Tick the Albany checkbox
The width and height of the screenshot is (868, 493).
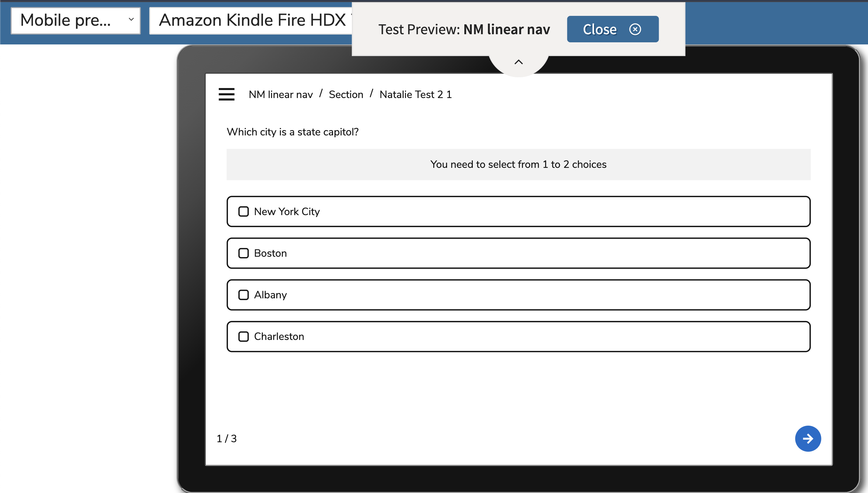[243, 295]
